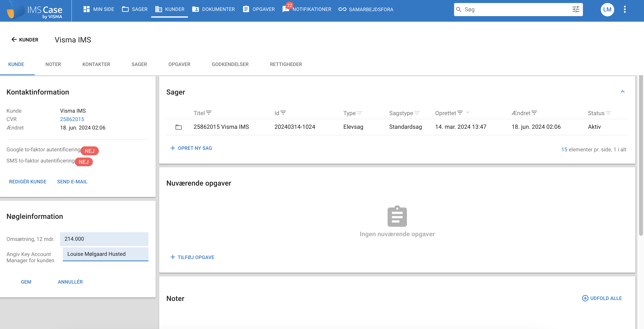This screenshot has width=644, height=329.
Task: Open Samarbejdsfora in top navigation
Action: coord(366,9)
